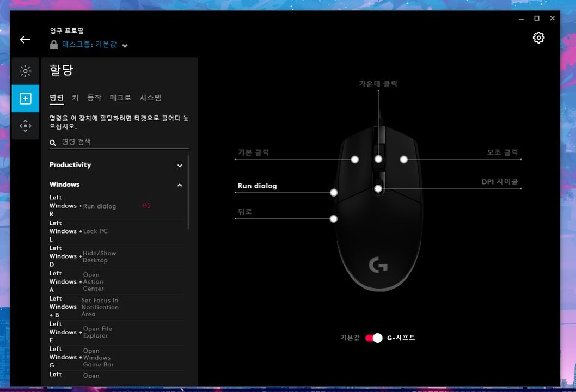Click the 명령 검색 search field

point(119,142)
